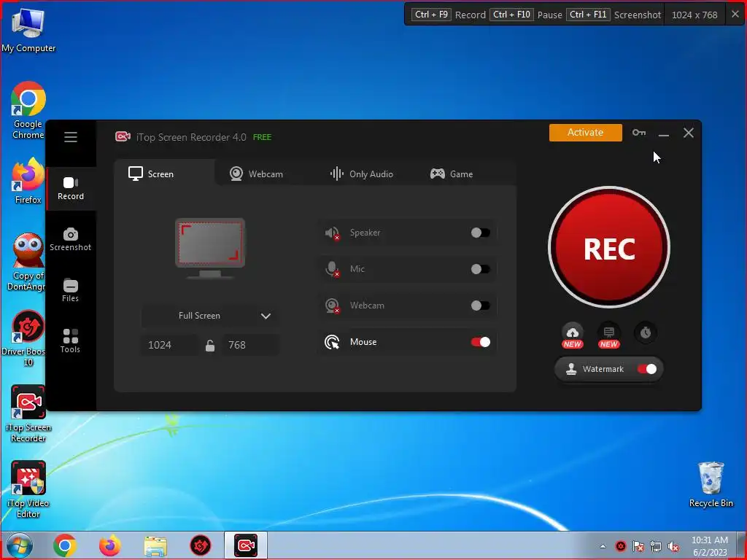Click the Chrome icon in the taskbar

[x=65, y=545]
